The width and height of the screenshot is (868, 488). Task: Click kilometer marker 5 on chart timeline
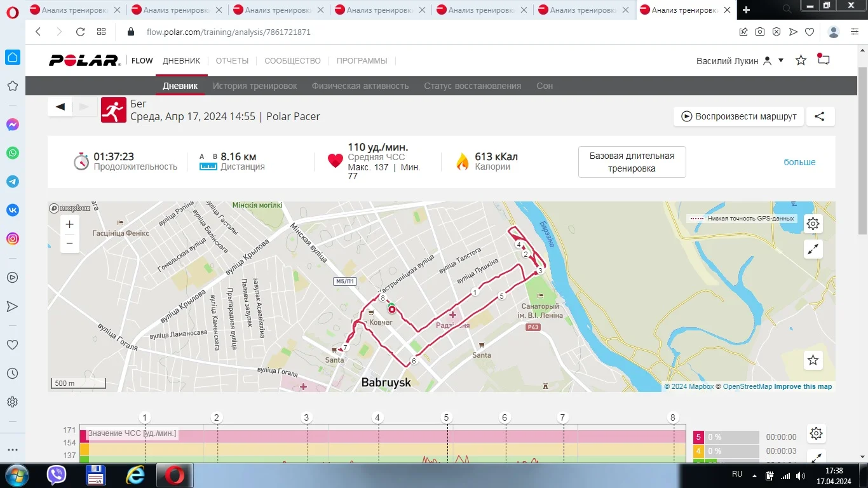447,417
